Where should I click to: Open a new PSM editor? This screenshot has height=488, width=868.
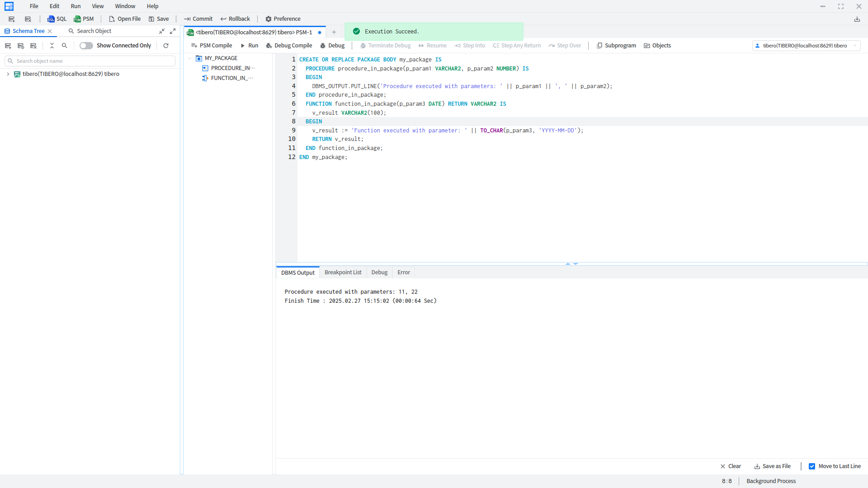click(x=84, y=19)
